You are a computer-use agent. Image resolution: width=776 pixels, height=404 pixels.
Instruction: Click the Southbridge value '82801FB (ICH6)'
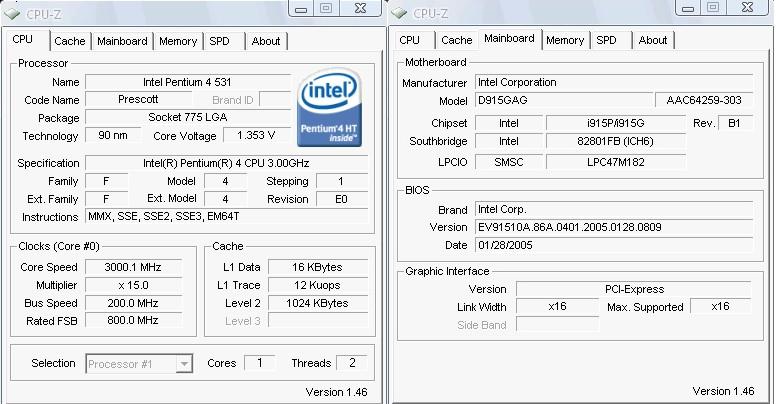(x=616, y=141)
